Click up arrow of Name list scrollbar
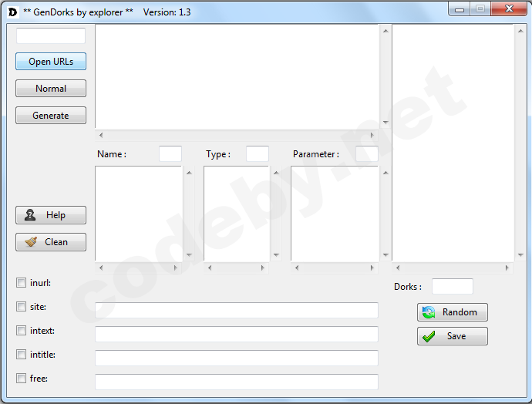This screenshot has height=404, width=532. pos(190,173)
